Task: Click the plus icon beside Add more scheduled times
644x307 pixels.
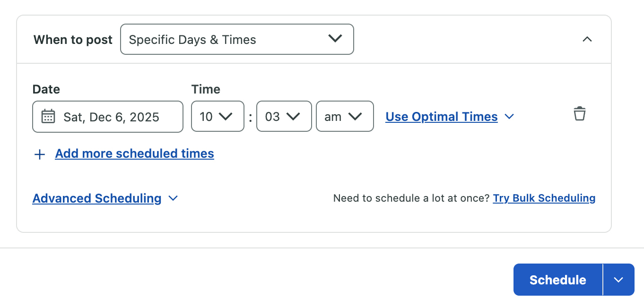Action: pos(39,154)
